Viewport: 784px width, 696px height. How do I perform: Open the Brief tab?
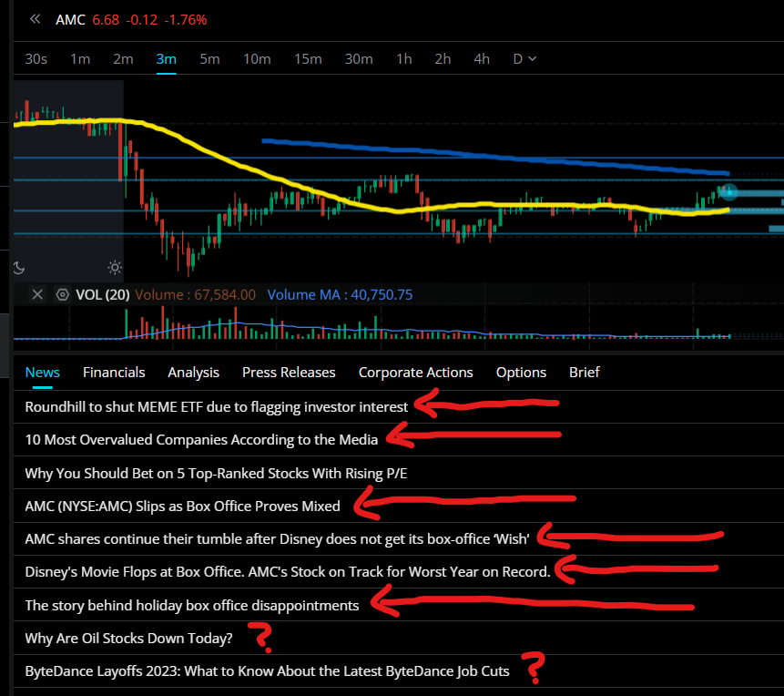pos(585,373)
